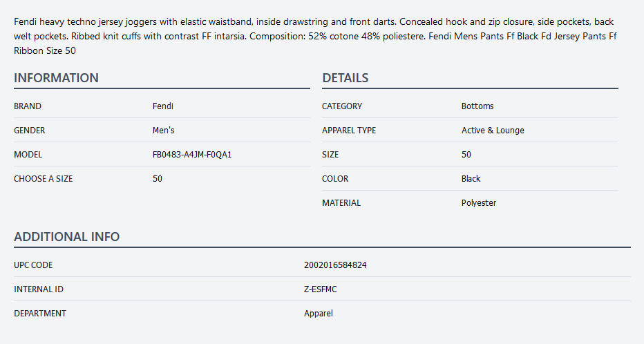This screenshot has height=344, width=644.
Task: Click the Polyester material value
Action: pos(479,203)
